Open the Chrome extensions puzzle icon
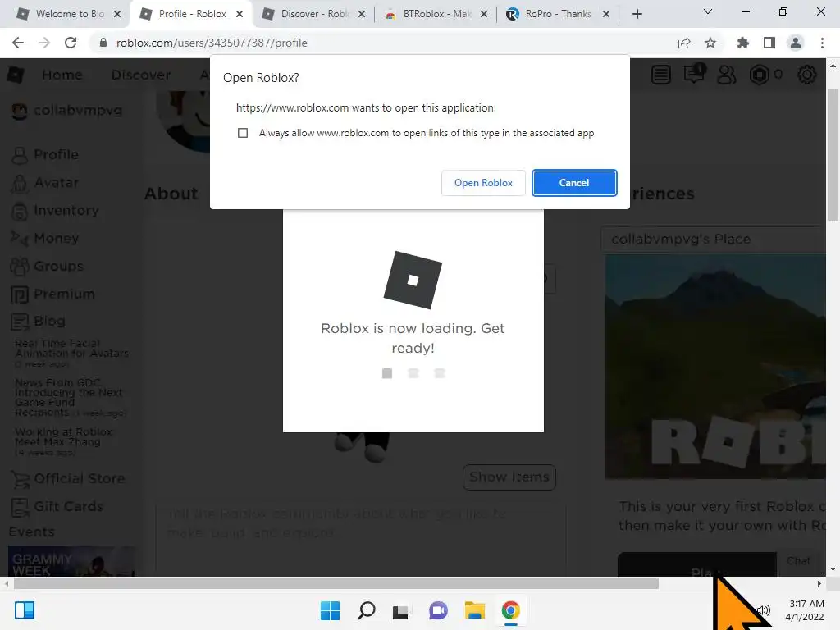The height and width of the screenshot is (630, 840). point(742,43)
